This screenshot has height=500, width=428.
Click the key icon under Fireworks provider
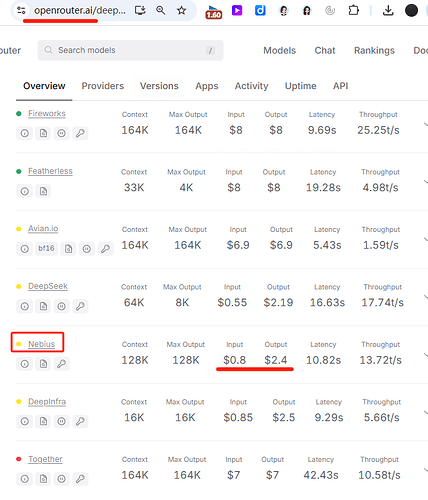coord(80,133)
